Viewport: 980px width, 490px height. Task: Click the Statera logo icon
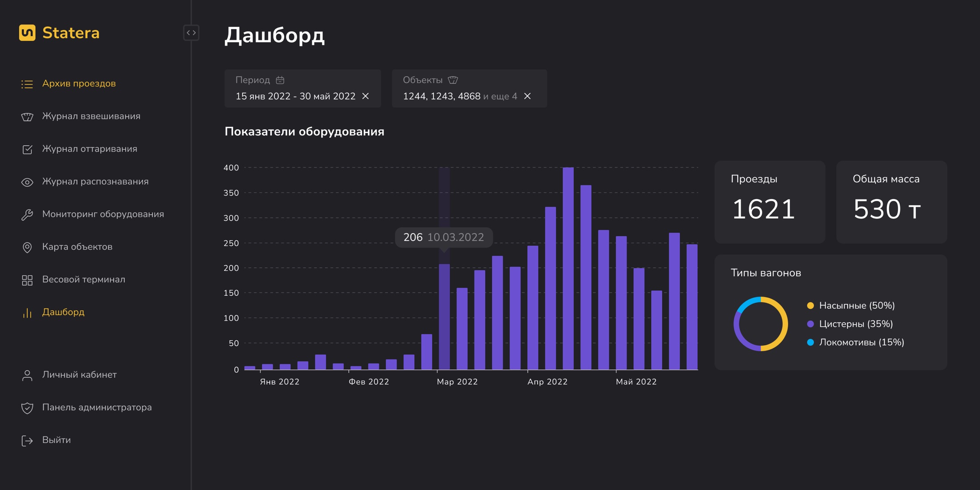tap(27, 33)
